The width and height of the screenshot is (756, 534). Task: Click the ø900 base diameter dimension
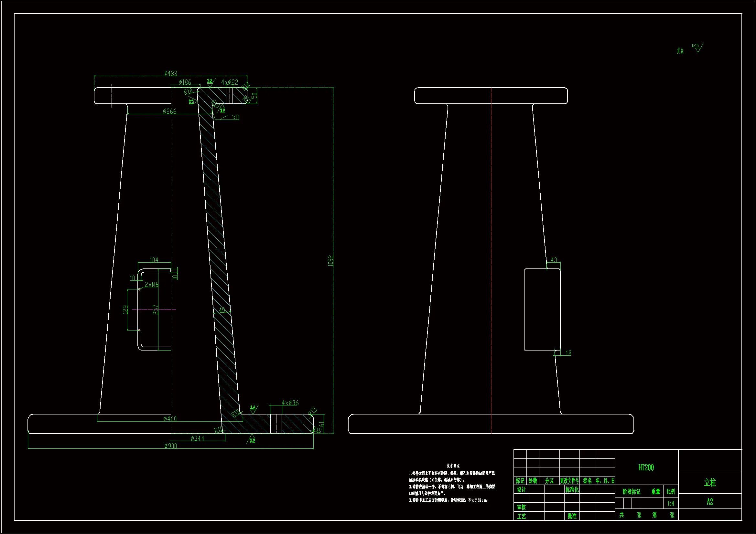coord(170,446)
